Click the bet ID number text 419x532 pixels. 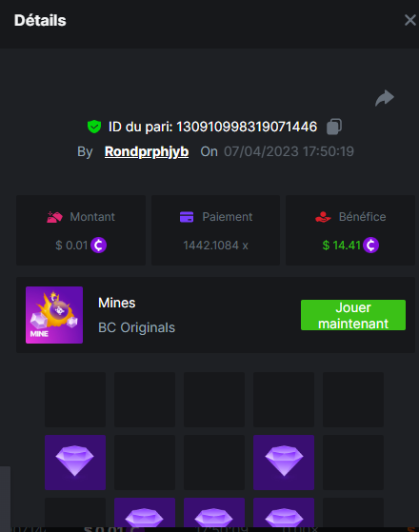coord(247,127)
